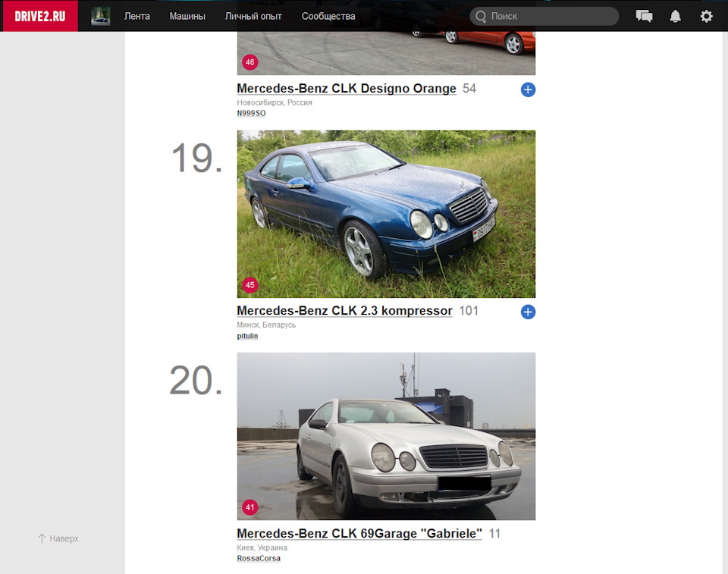
Task: Open the user profile RossaCorsa
Action: click(x=259, y=558)
